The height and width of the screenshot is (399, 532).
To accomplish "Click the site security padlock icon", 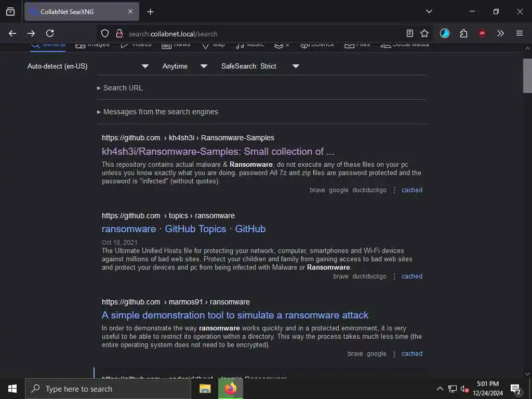I will point(119,34).
